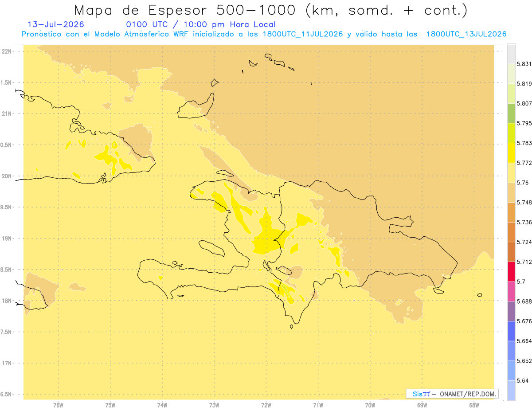Click the 17N latitude label
532x411 pixels.
pos(8,363)
